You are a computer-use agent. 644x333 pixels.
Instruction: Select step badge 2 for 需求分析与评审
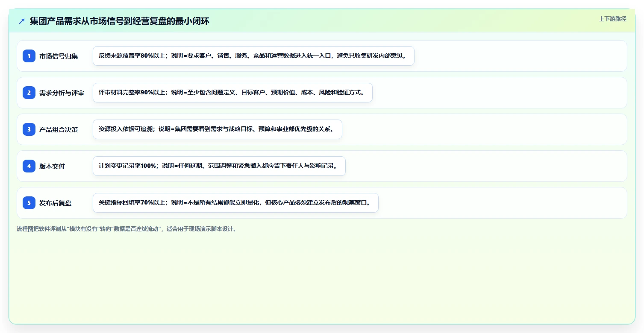[x=29, y=93]
